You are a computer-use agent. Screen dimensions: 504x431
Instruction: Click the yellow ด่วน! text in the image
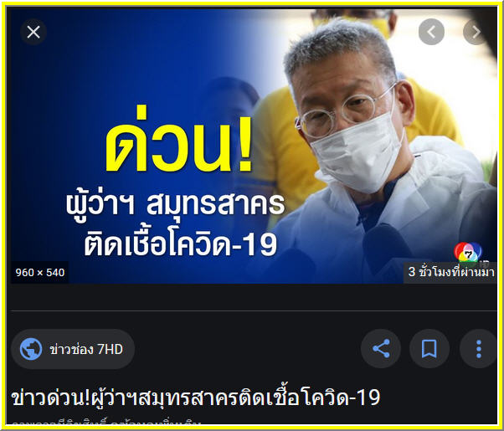[178, 140]
